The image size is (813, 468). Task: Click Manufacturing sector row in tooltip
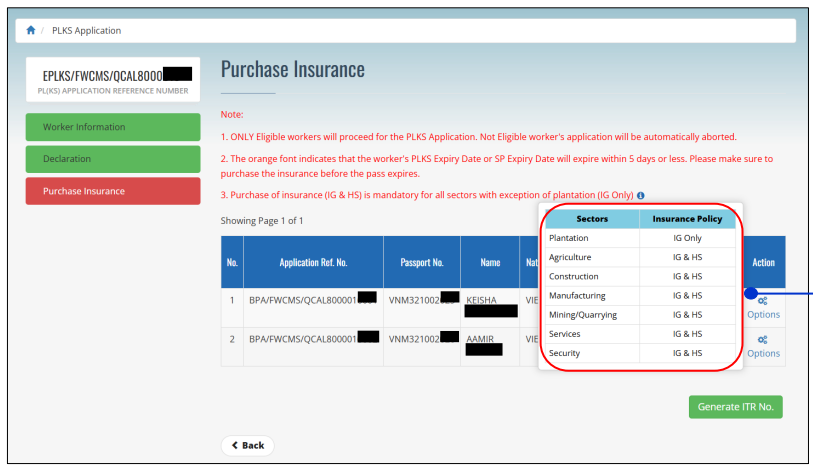(640, 295)
